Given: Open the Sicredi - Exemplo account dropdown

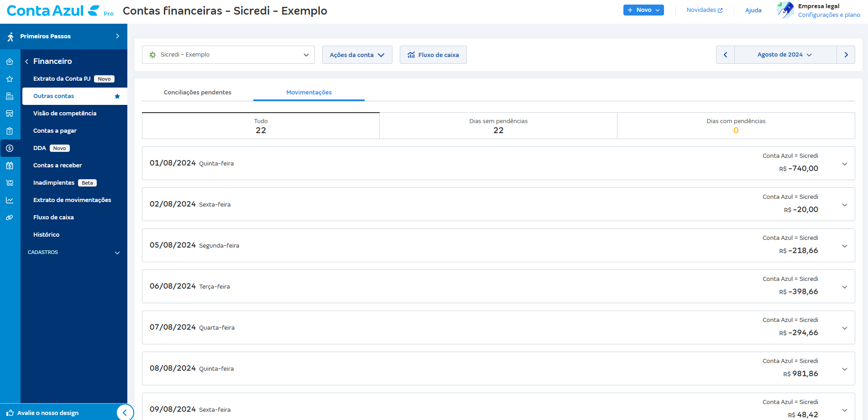Looking at the screenshot, I should click(x=228, y=55).
